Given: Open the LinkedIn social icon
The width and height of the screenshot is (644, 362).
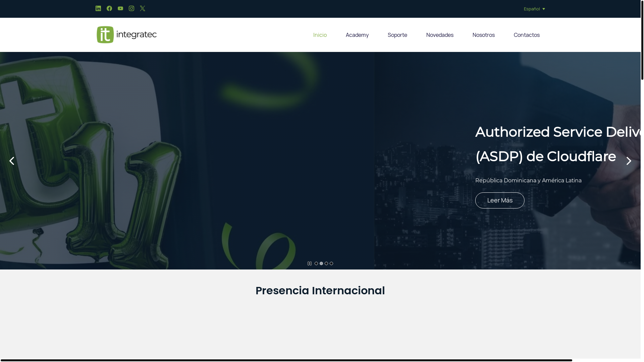Looking at the screenshot, I should coord(98,8).
